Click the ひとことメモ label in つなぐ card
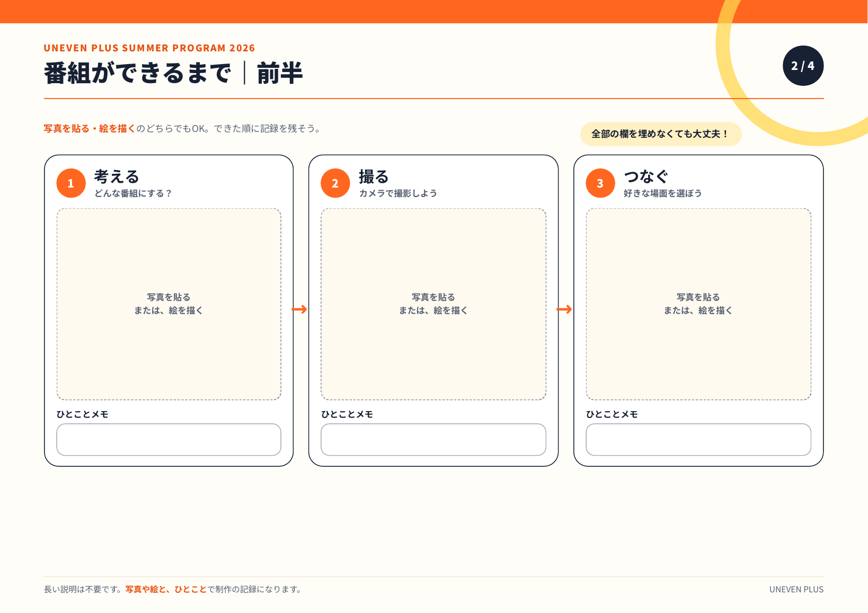The height and width of the screenshot is (613, 868). (612, 414)
